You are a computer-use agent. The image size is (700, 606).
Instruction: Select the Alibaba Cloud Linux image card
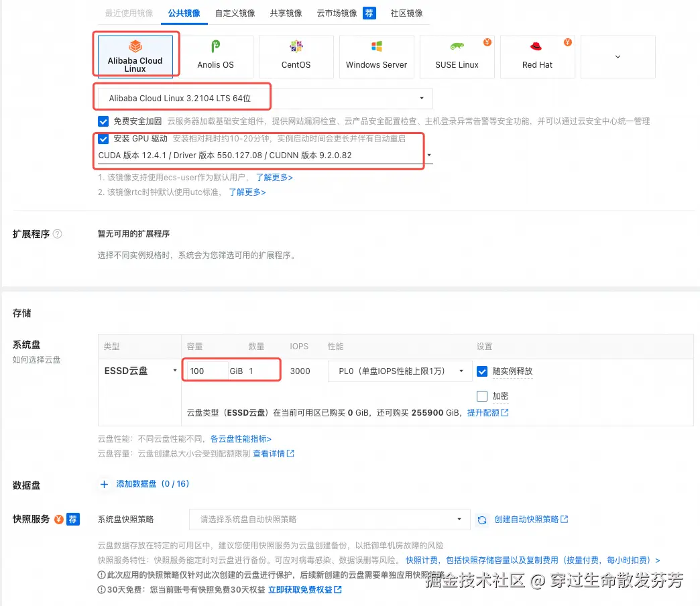click(x=135, y=57)
